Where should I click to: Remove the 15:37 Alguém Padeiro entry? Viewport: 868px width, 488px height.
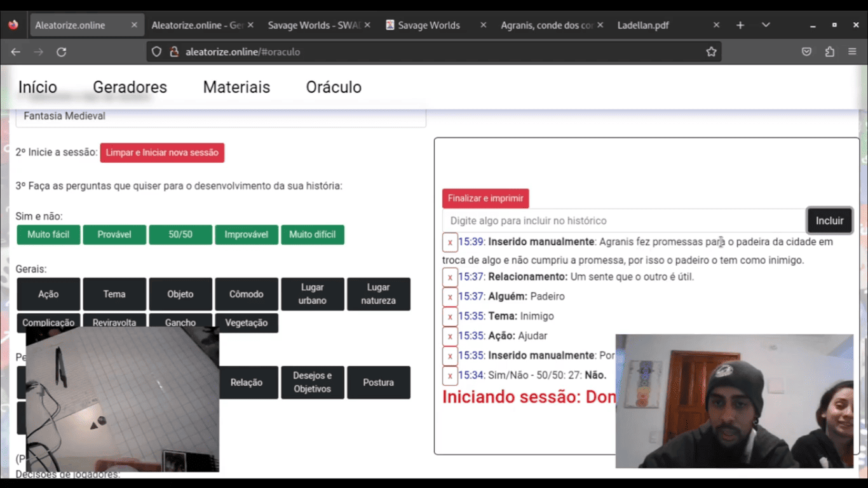coord(450,297)
